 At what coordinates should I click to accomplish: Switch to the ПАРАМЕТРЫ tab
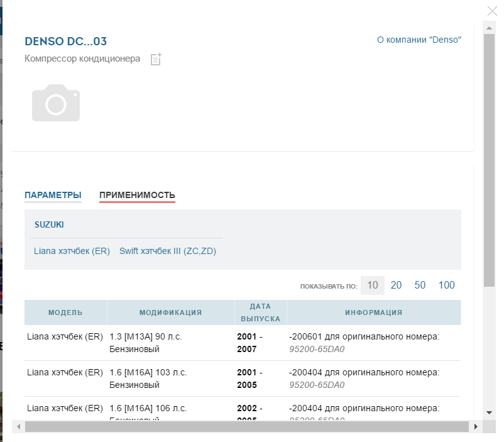[53, 195]
